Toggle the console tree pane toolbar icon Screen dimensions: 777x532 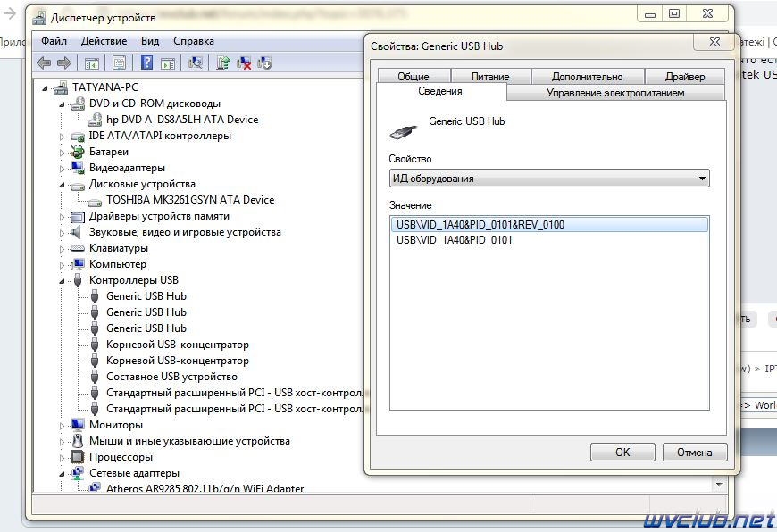pos(92,62)
